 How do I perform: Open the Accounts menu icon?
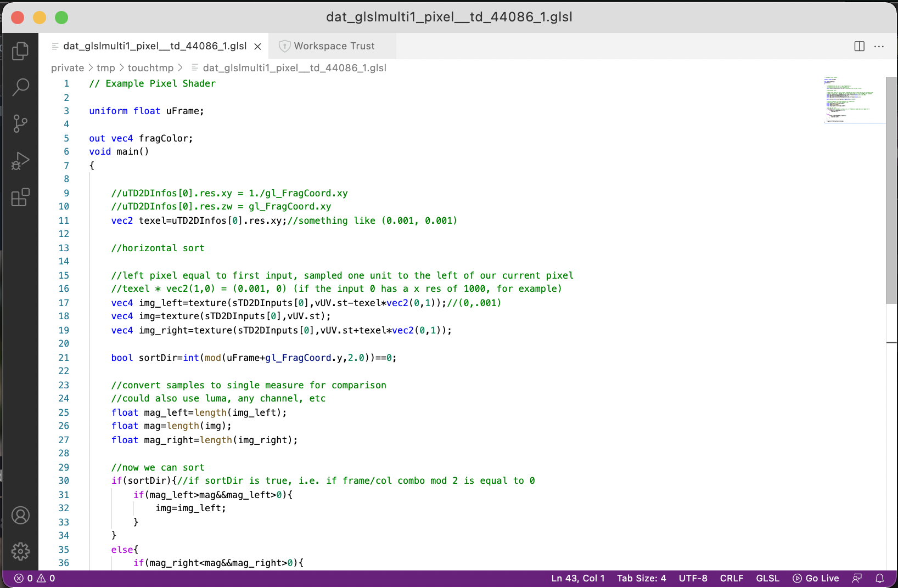click(x=20, y=516)
